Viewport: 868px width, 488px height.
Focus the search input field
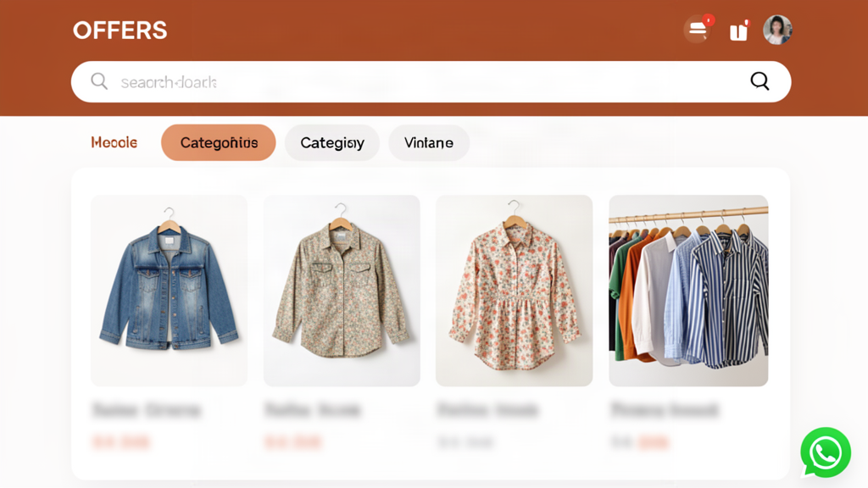(x=431, y=82)
